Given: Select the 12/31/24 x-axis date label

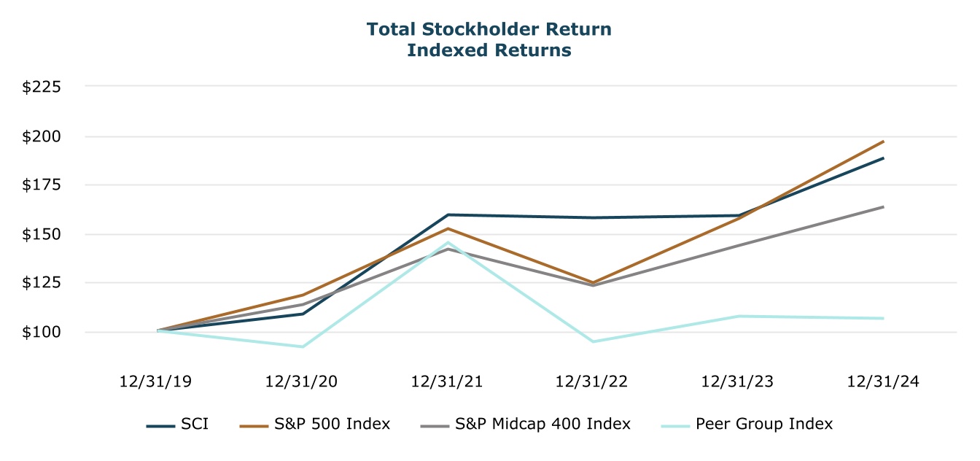Looking at the screenshot, I should coord(883,381).
